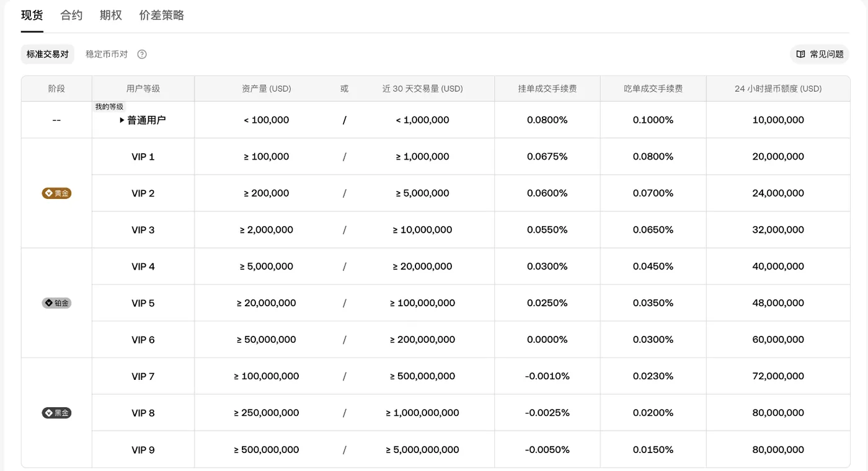Open the 现货 tab
This screenshot has height=471, width=868.
click(x=32, y=15)
